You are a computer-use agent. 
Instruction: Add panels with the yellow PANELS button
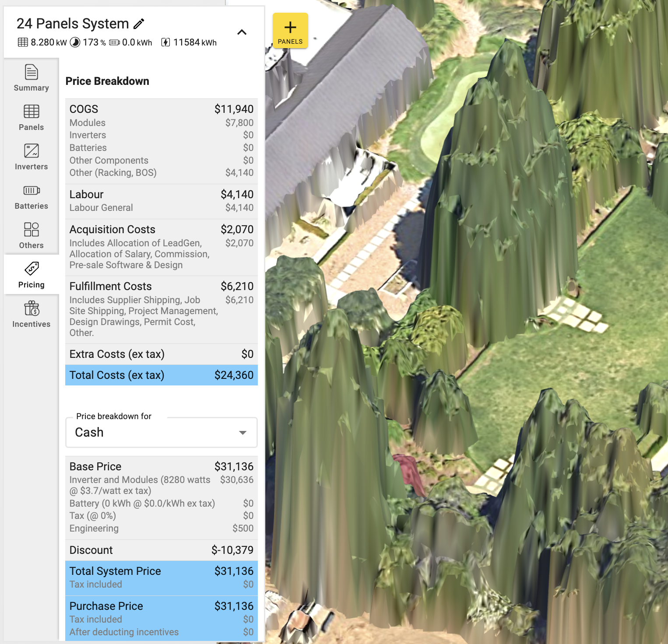coord(290,31)
